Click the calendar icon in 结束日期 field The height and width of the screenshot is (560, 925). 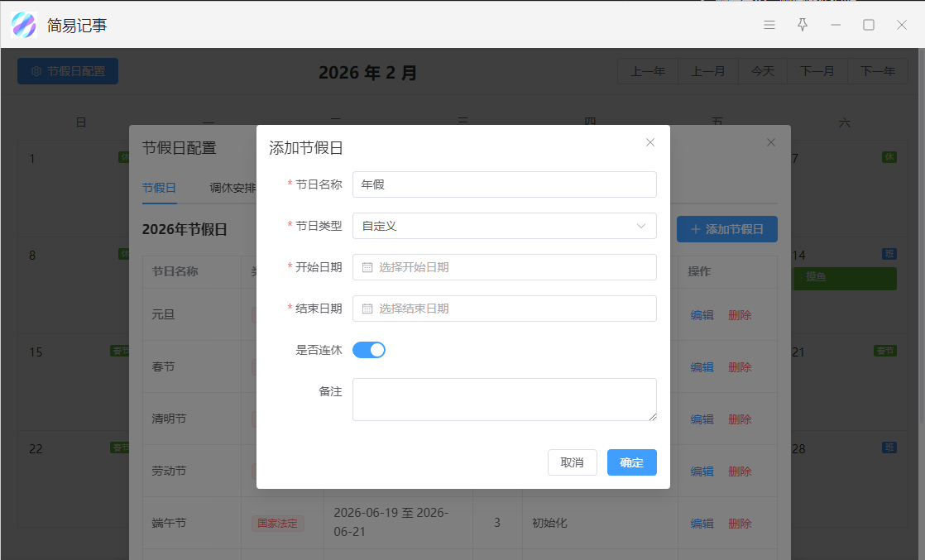tap(367, 309)
